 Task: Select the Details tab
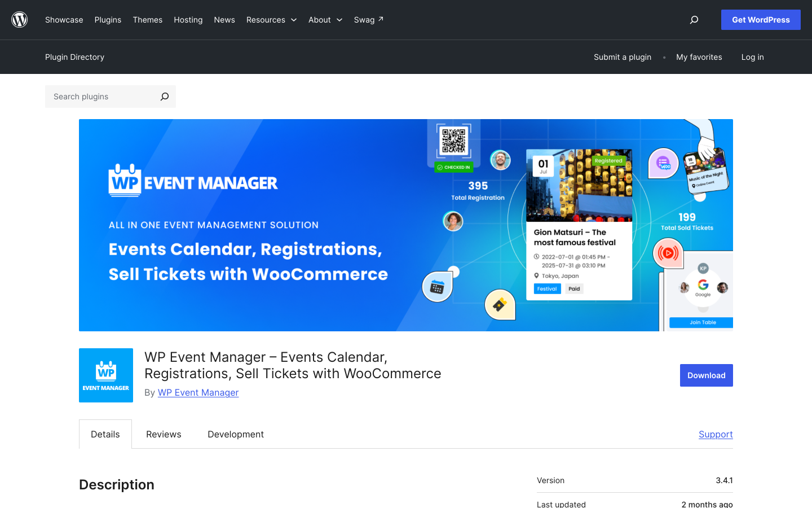[x=105, y=434]
